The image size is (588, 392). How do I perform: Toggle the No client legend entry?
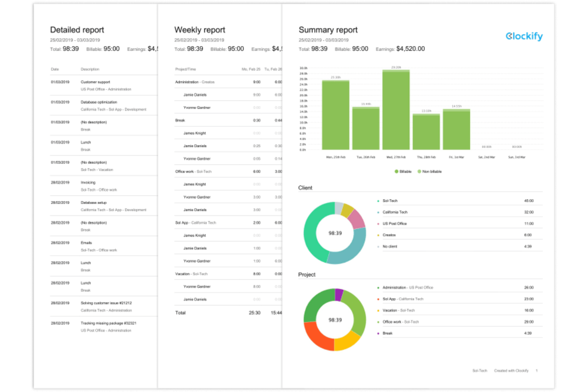coord(378,246)
